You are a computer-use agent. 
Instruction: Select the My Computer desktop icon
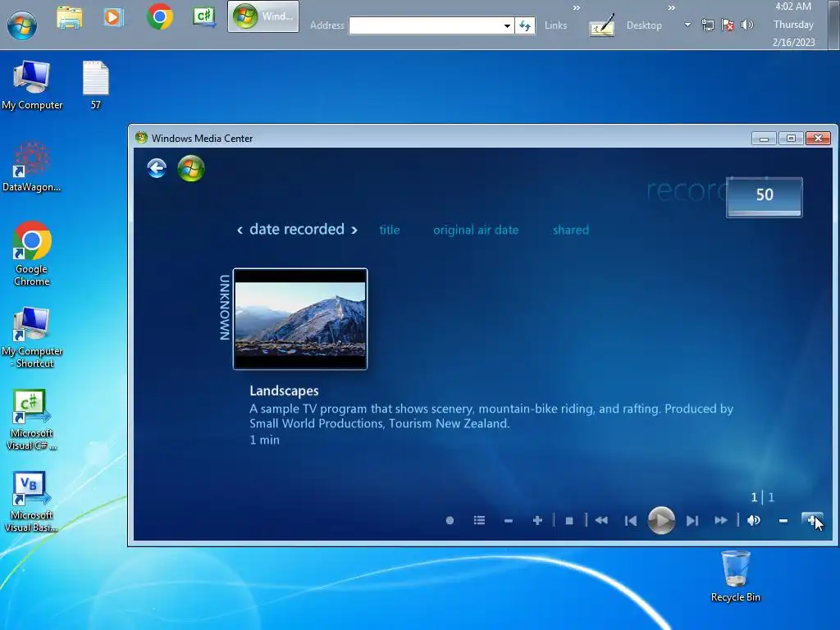(x=32, y=85)
